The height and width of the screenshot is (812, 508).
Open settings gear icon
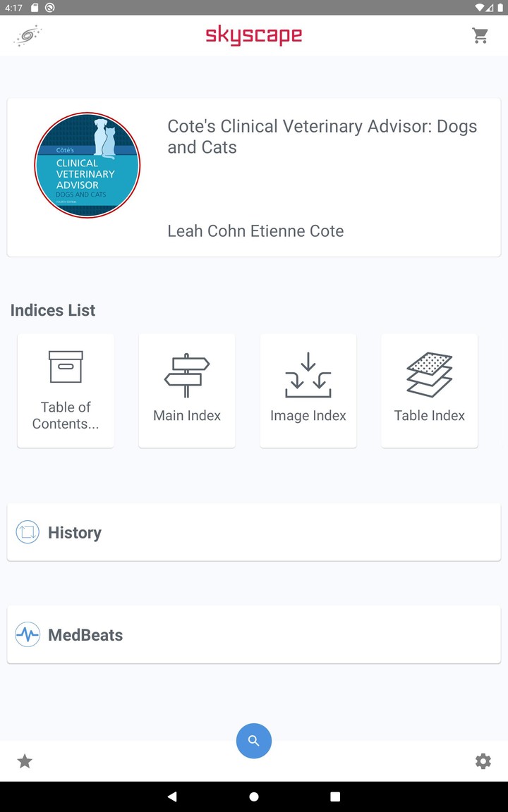483,761
